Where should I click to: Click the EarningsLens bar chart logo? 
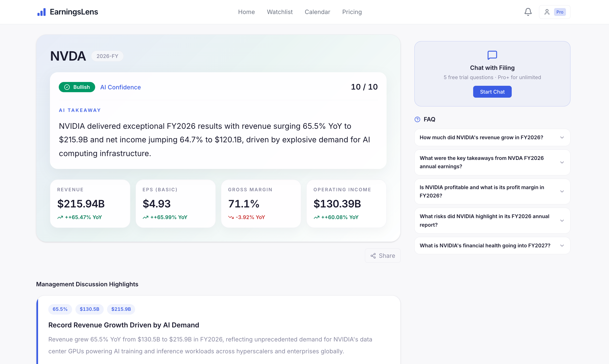pos(41,12)
